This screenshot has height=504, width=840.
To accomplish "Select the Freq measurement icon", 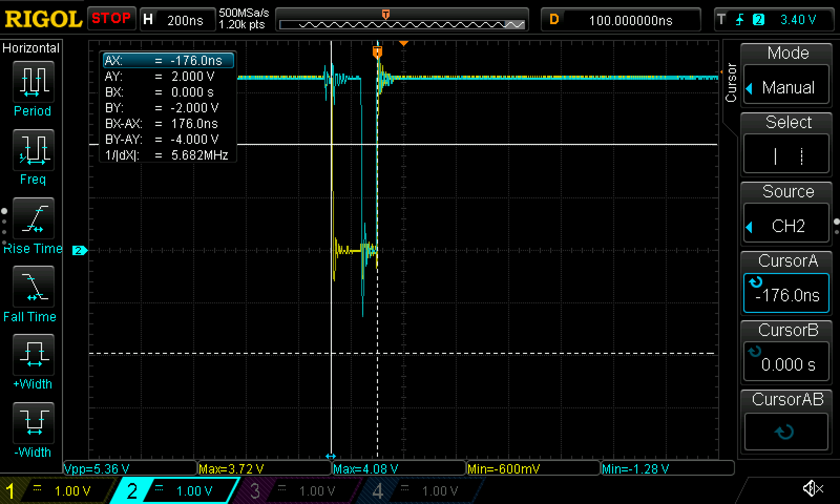I will pos(33,150).
